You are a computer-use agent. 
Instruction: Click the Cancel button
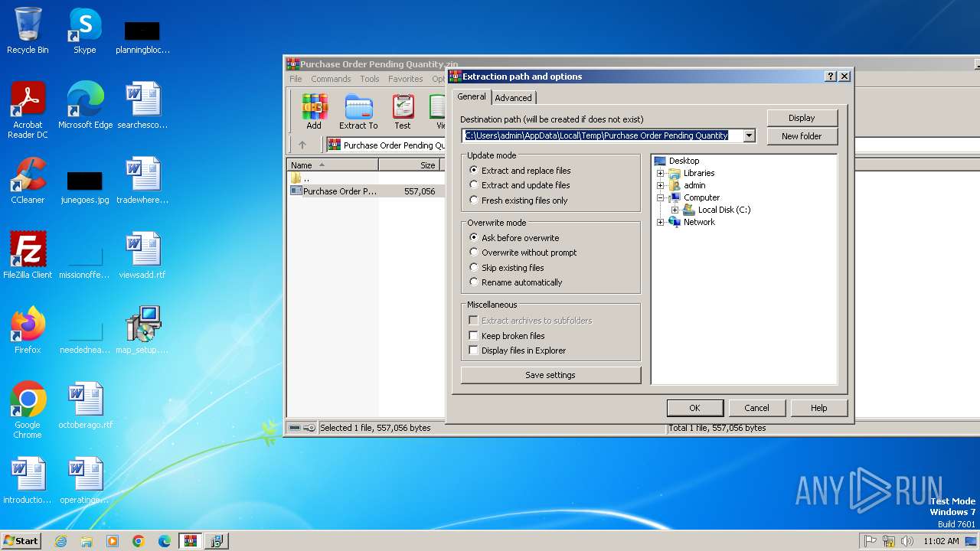click(756, 408)
